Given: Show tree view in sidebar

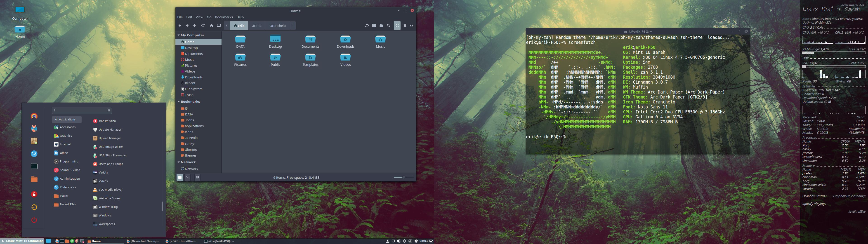Looking at the screenshot, I should (x=188, y=177).
